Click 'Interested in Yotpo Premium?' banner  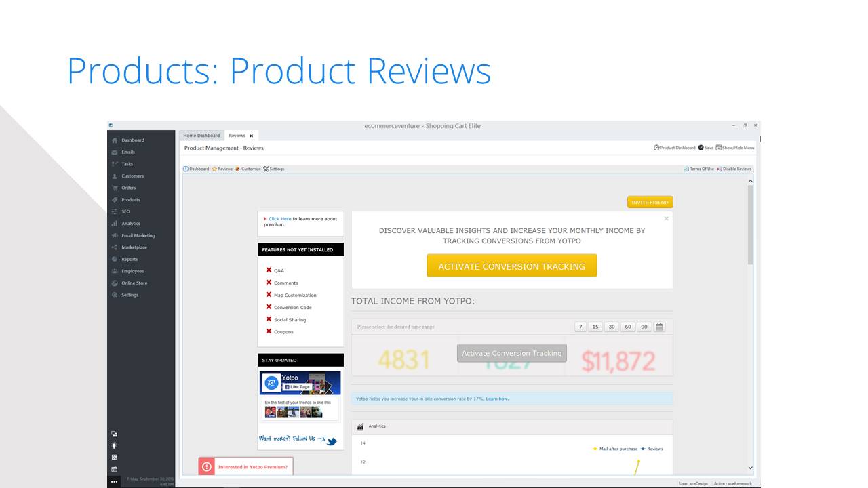pyautogui.click(x=246, y=466)
